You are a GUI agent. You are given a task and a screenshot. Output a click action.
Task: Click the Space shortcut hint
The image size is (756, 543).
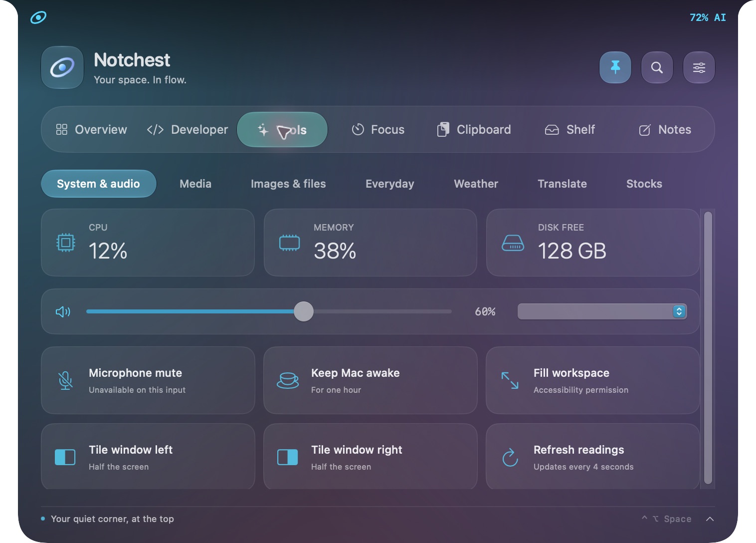coord(666,519)
